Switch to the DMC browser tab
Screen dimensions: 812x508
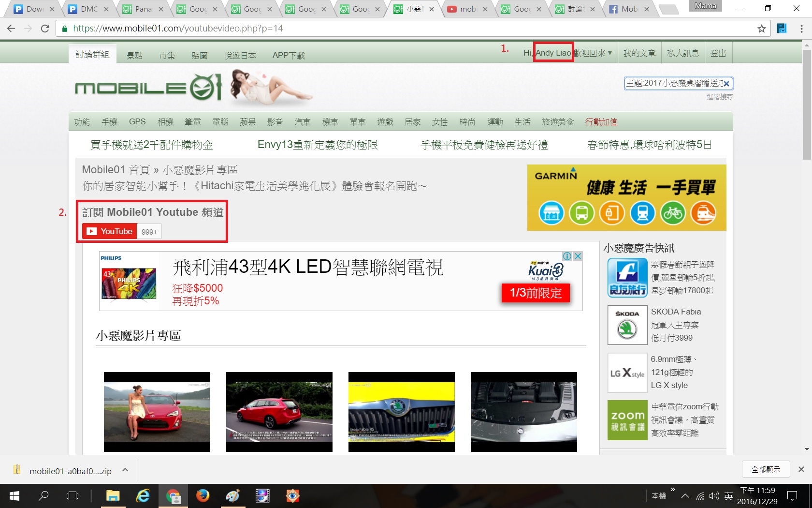[88, 9]
